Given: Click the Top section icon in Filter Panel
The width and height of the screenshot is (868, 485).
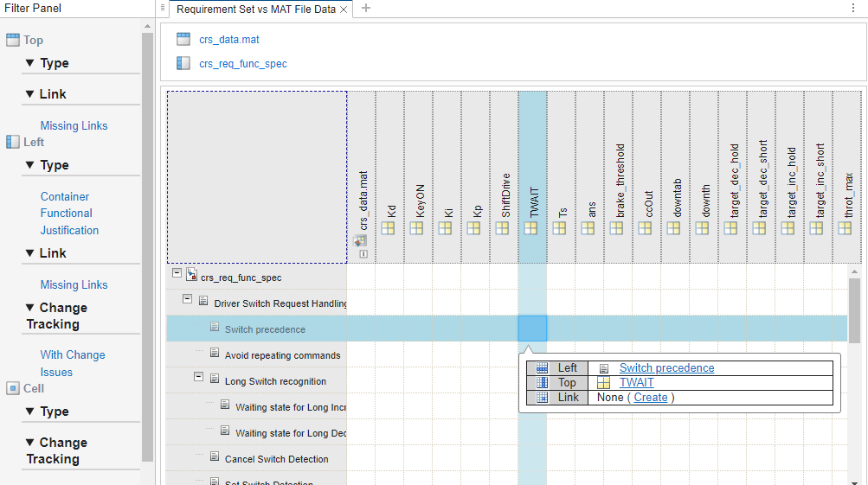Looking at the screenshot, I should [x=13, y=40].
